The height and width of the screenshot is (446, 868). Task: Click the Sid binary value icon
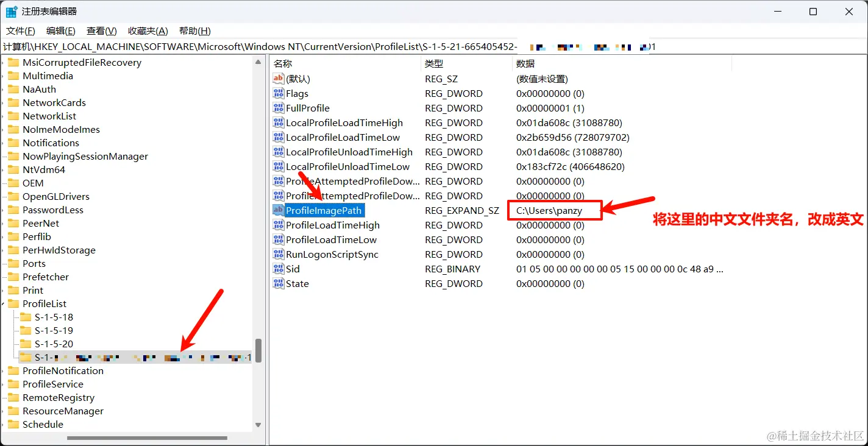pyautogui.click(x=278, y=269)
